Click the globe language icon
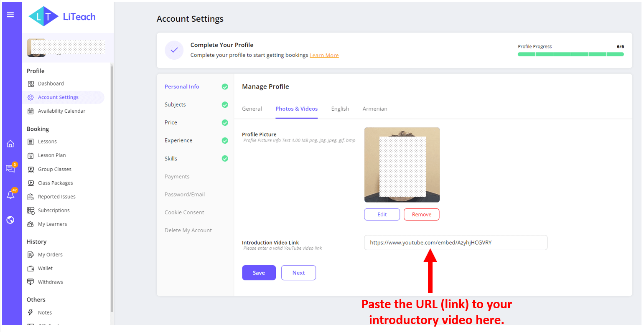This screenshot has height=332, width=644. coord(10,220)
